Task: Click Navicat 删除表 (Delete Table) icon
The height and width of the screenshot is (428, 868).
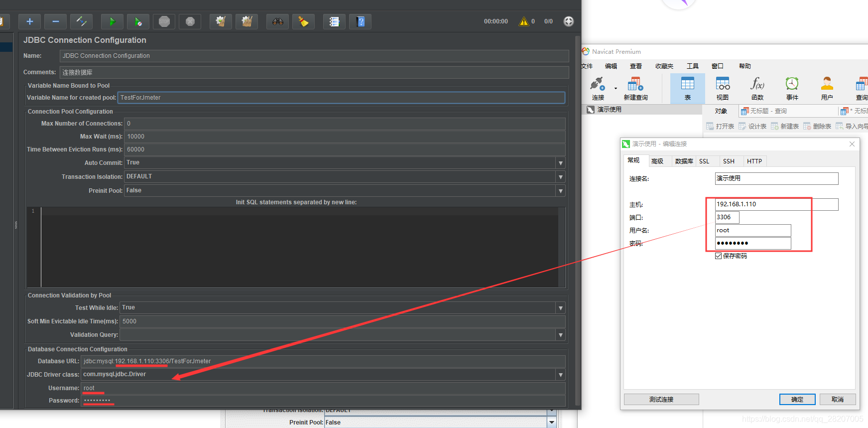Action: pyautogui.click(x=817, y=126)
